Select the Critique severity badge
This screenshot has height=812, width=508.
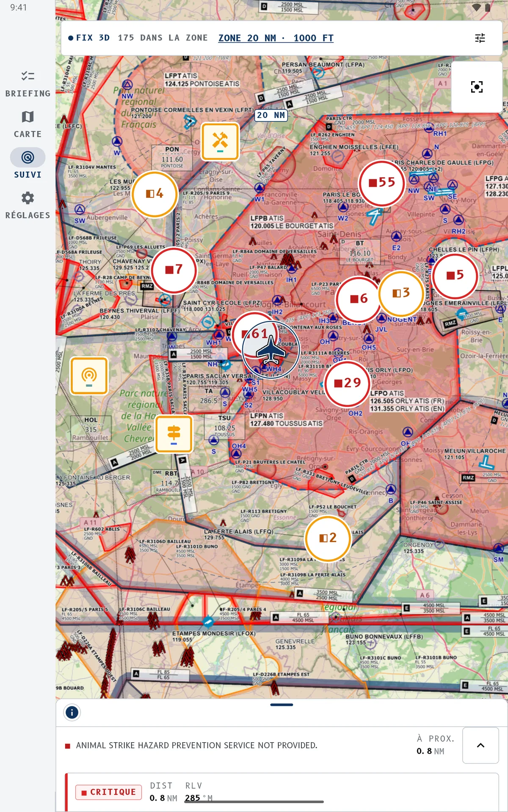109,792
